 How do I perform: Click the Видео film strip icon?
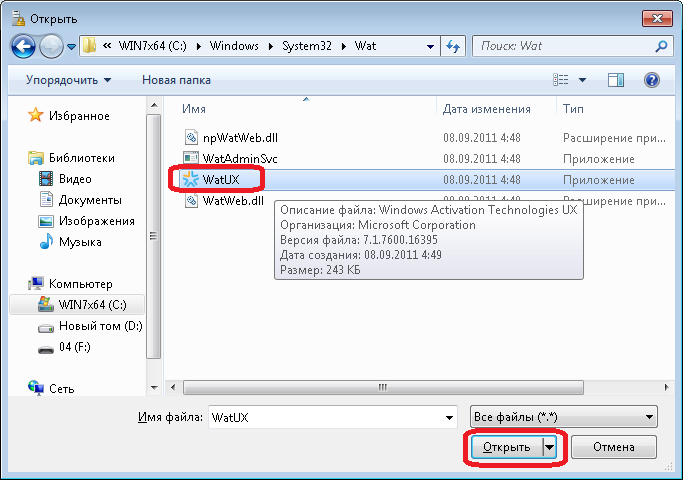coord(46,179)
